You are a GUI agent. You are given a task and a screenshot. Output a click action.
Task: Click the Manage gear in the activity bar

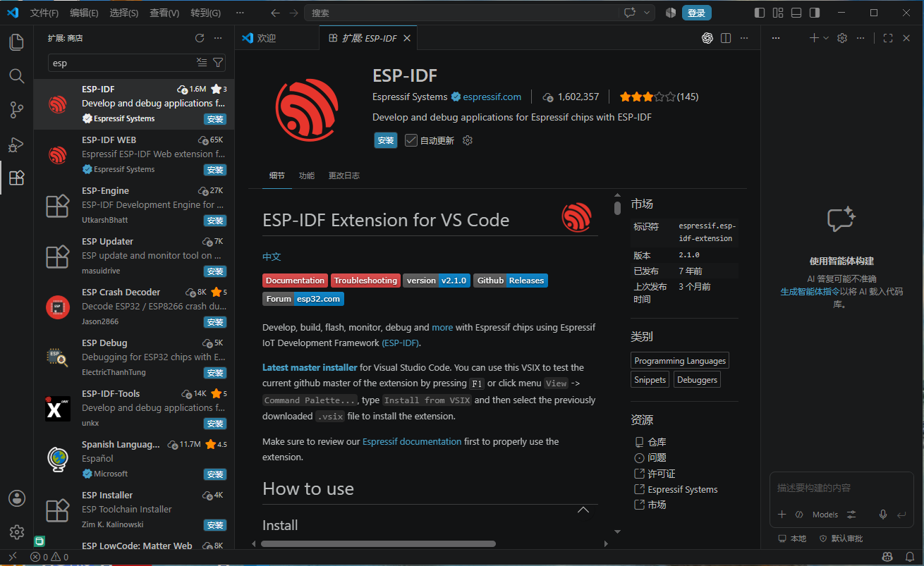17,532
